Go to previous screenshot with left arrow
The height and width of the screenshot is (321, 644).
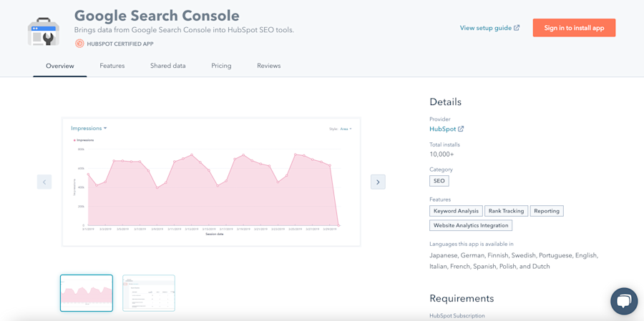click(44, 182)
